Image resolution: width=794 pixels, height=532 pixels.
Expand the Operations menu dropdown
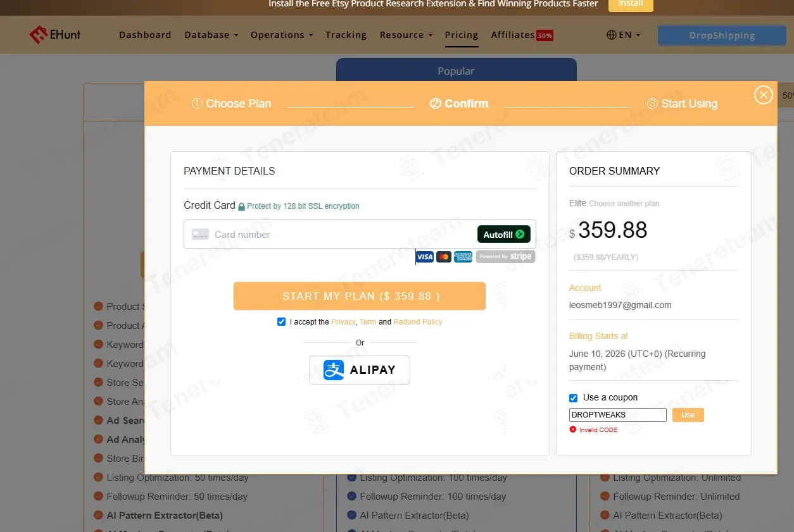pyautogui.click(x=281, y=35)
